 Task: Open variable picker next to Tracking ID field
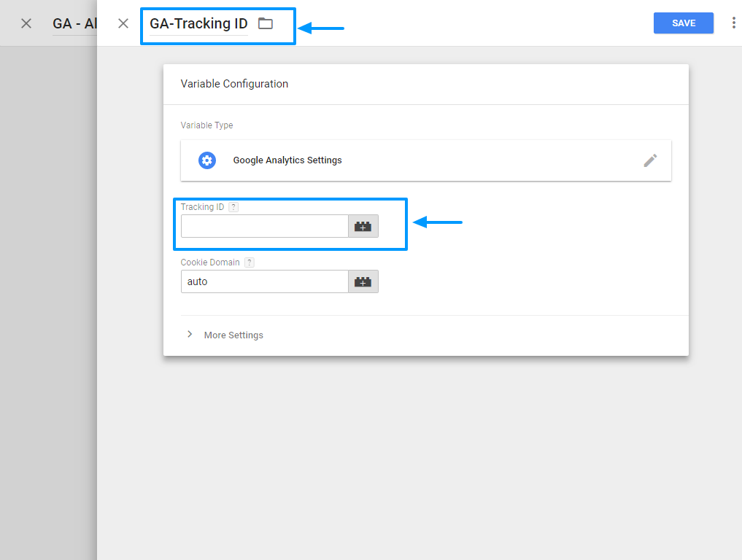(x=363, y=226)
